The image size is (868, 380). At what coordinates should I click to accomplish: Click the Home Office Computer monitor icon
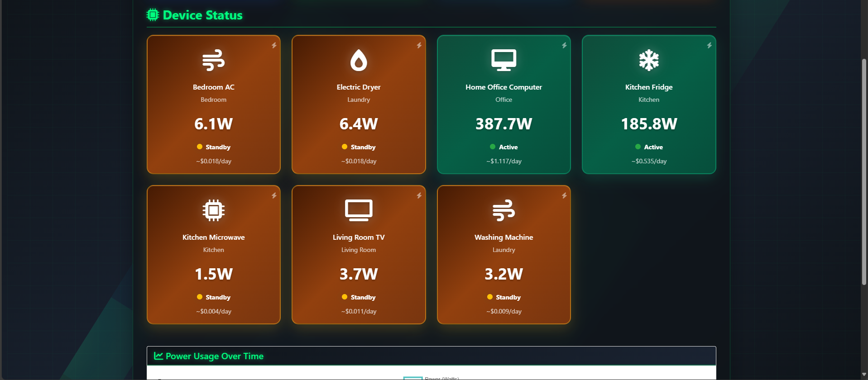(x=504, y=60)
